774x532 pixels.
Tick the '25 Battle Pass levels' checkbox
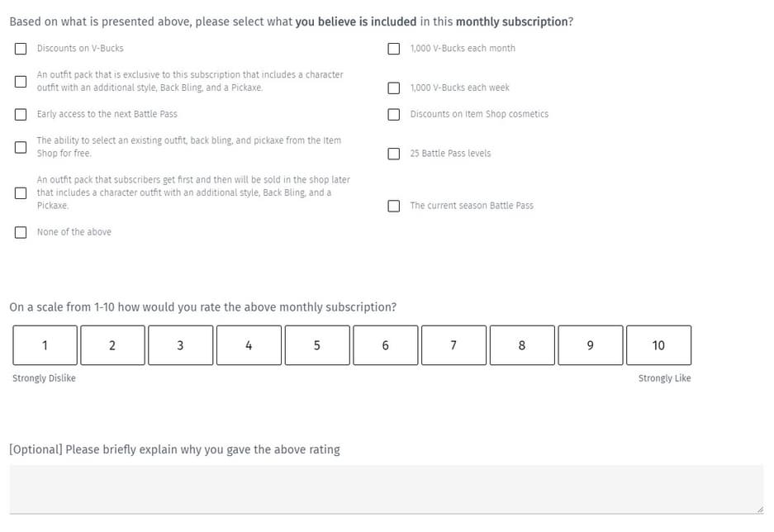pyautogui.click(x=394, y=154)
